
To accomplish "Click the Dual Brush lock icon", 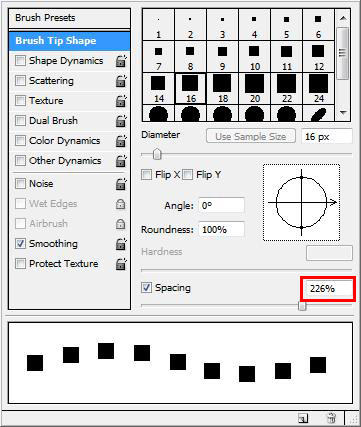I will point(121,121).
